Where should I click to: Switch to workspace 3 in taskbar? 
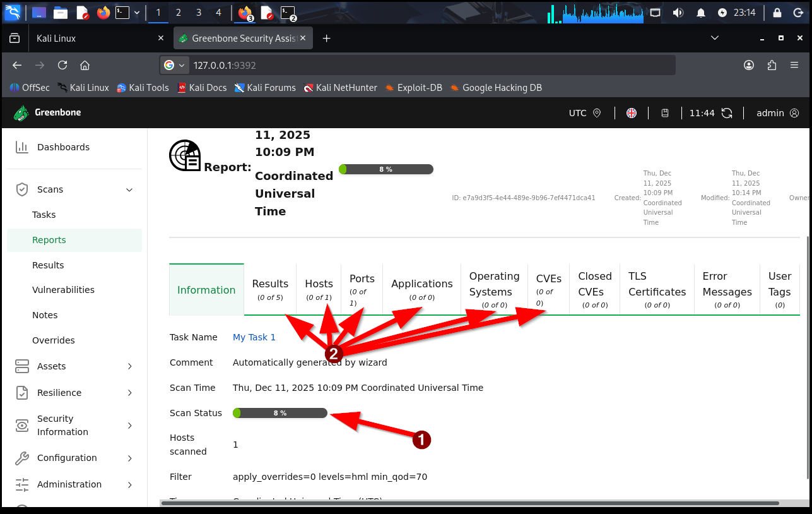(199, 12)
